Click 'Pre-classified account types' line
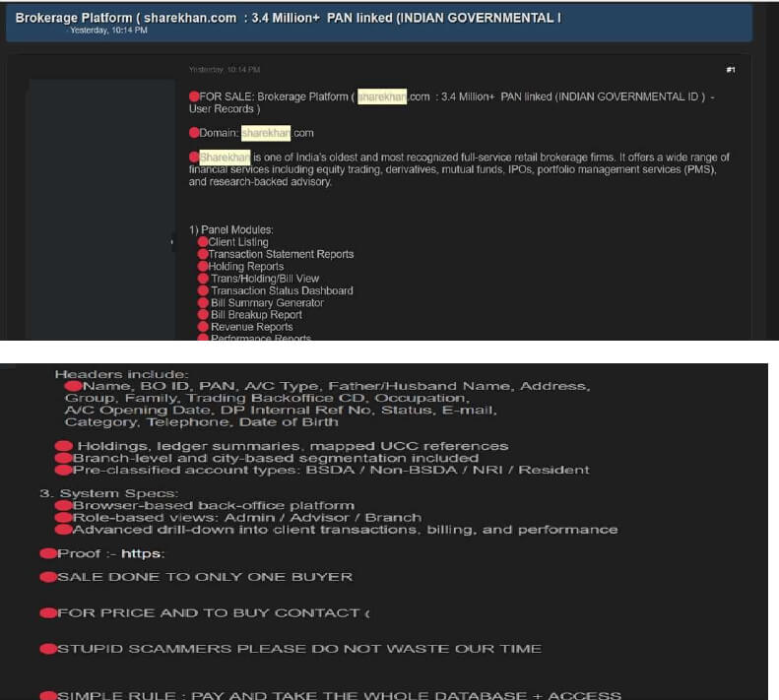Image resolution: width=779 pixels, height=700 pixels. point(331,470)
